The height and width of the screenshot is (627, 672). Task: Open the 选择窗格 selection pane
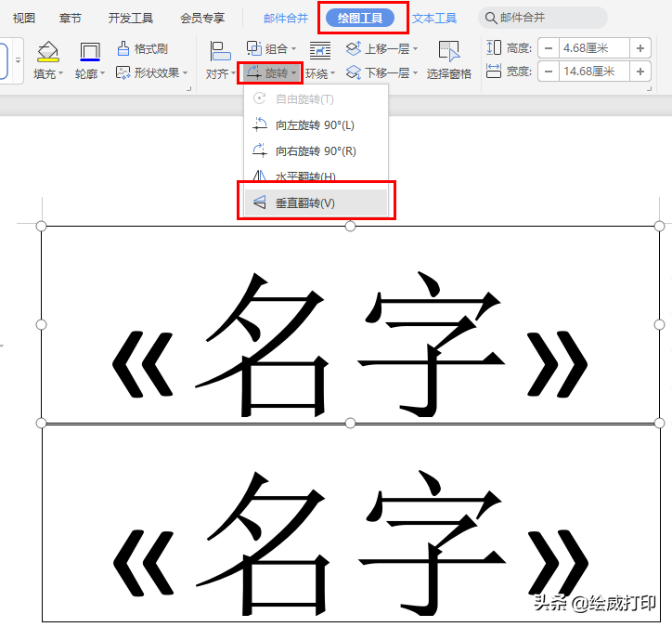(448, 60)
